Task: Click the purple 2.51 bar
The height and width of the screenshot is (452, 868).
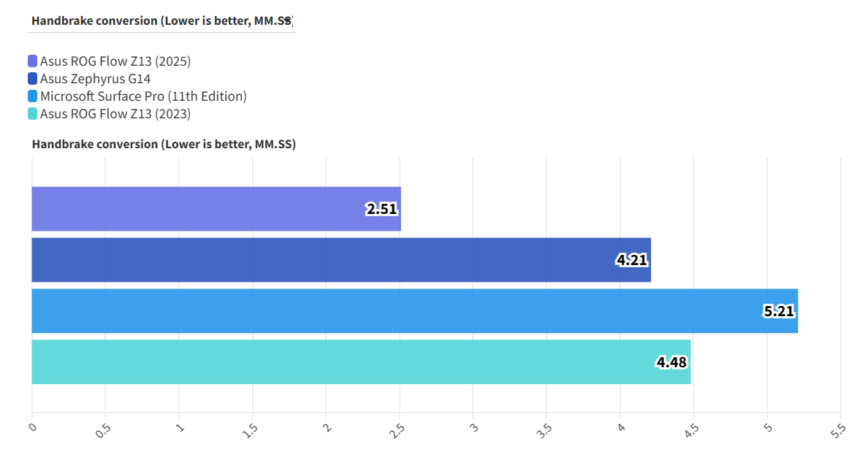Action: click(x=197, y=209)
